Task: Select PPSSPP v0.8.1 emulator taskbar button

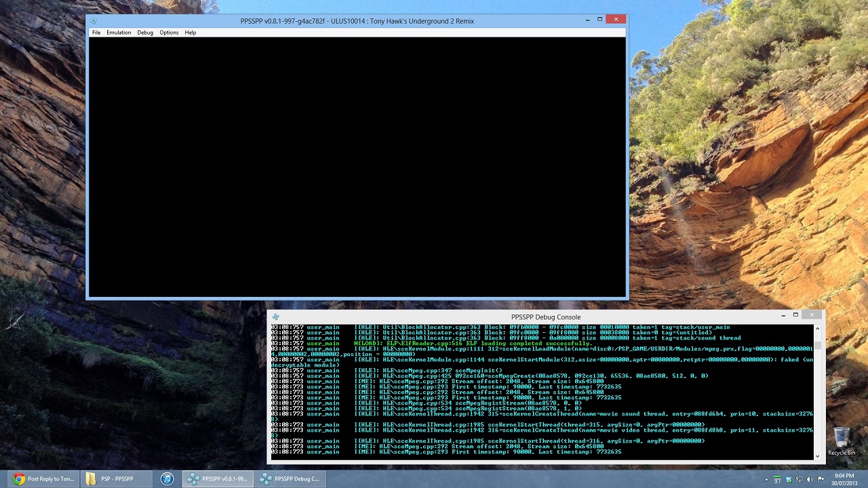Action: 218,479
